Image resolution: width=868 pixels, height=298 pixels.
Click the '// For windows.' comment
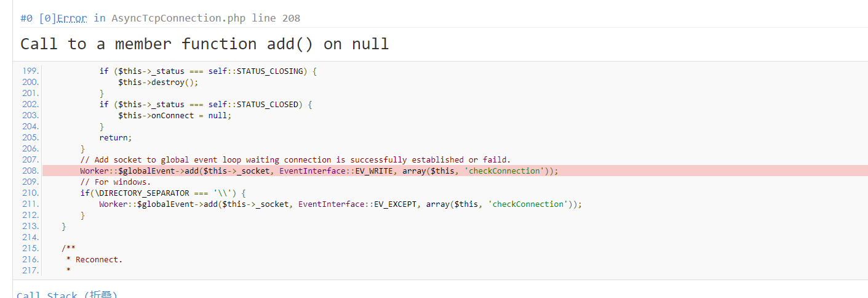115,182
